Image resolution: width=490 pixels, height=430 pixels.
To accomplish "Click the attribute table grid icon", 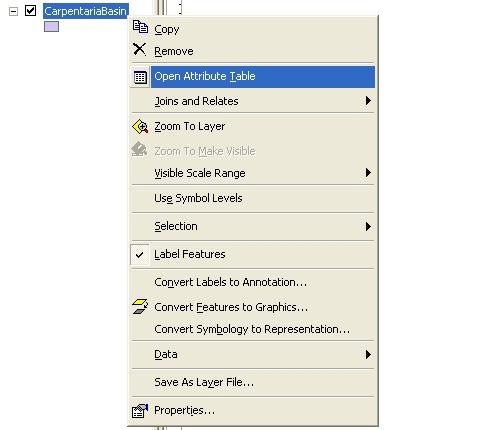I will [140, 77].
